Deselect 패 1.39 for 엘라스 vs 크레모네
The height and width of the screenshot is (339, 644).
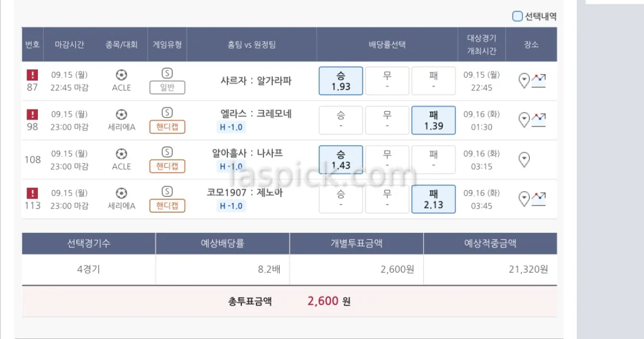click(x=433, y=120)
